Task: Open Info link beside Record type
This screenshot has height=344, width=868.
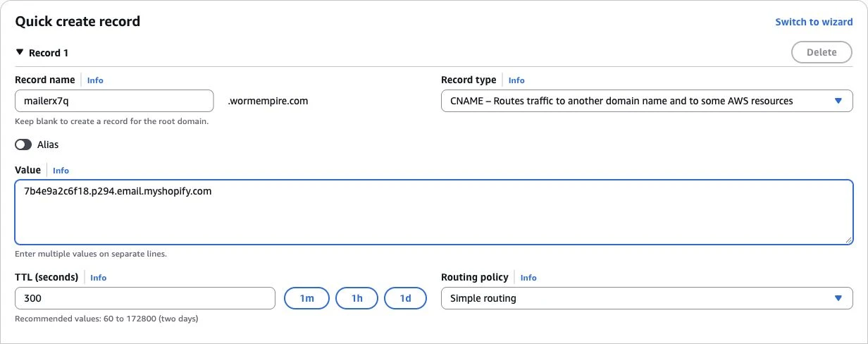Action: click(516, 80)
